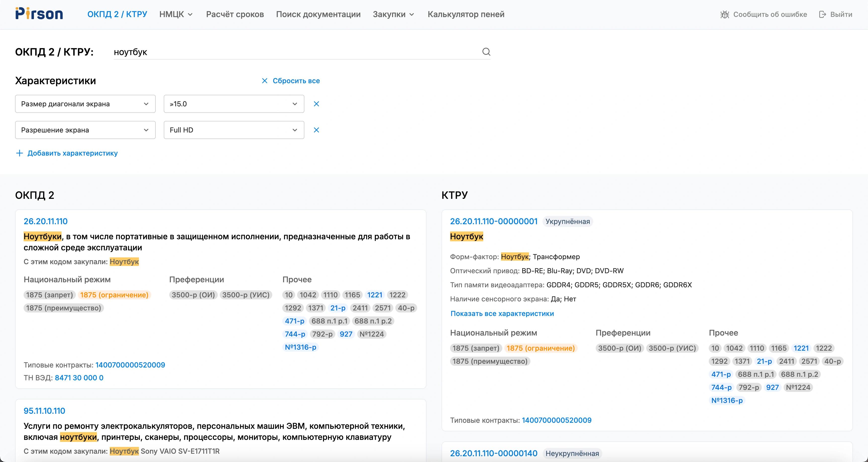Image resolution: width=868 pixels, height=462 pixels.
Task: Click the Pirson logo
Action: tap(39, 14)
